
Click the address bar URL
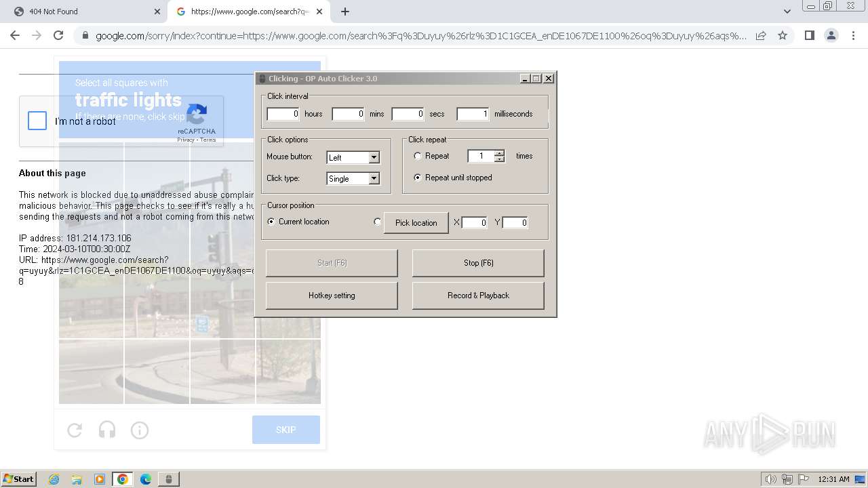click(x=420, y=36)
